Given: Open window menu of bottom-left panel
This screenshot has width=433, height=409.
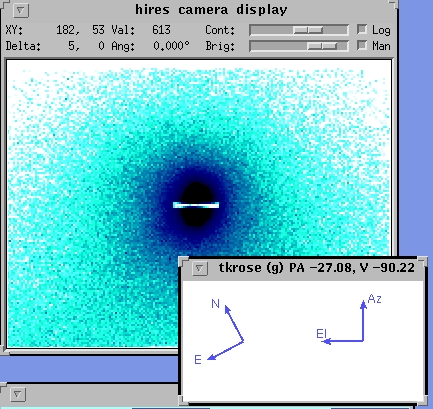Looking at the screenshot, I should (x=18, y=395).
